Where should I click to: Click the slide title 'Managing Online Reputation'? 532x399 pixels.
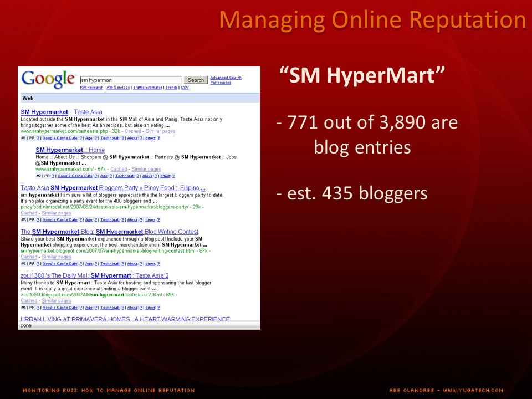click(372, 20)
